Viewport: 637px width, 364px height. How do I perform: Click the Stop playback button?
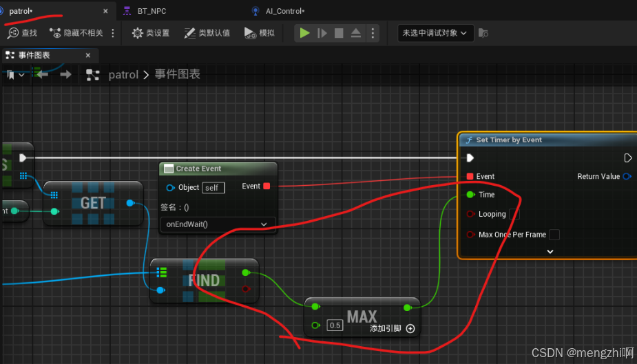(x=339, y=33)
